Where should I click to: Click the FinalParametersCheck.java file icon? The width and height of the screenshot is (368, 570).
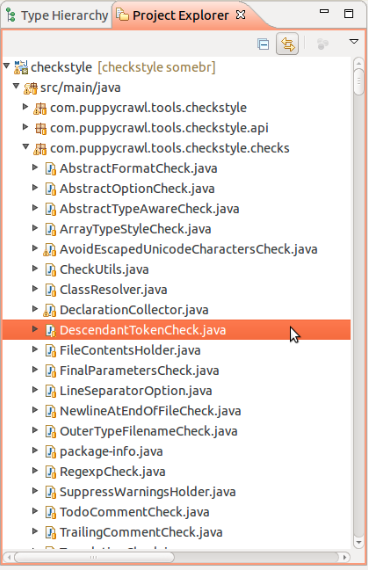click(x=50, y=371)
